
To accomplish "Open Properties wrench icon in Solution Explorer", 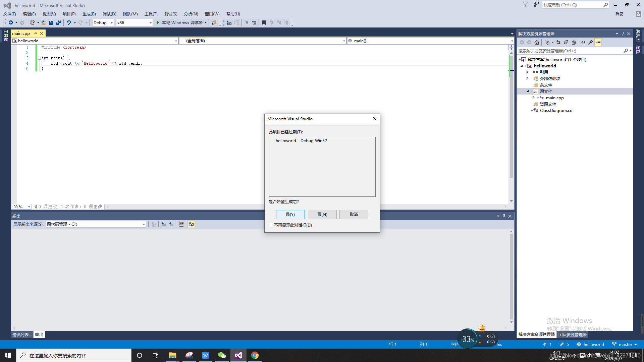I will [x=591, y=42].
